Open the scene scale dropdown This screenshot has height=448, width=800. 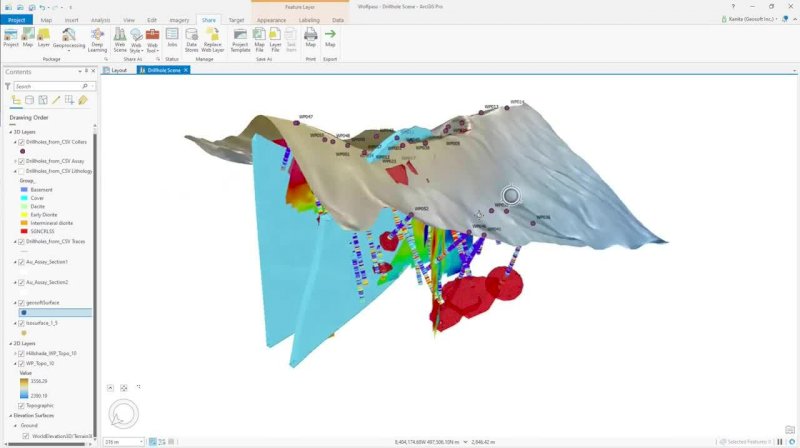(x=141, y=442)
